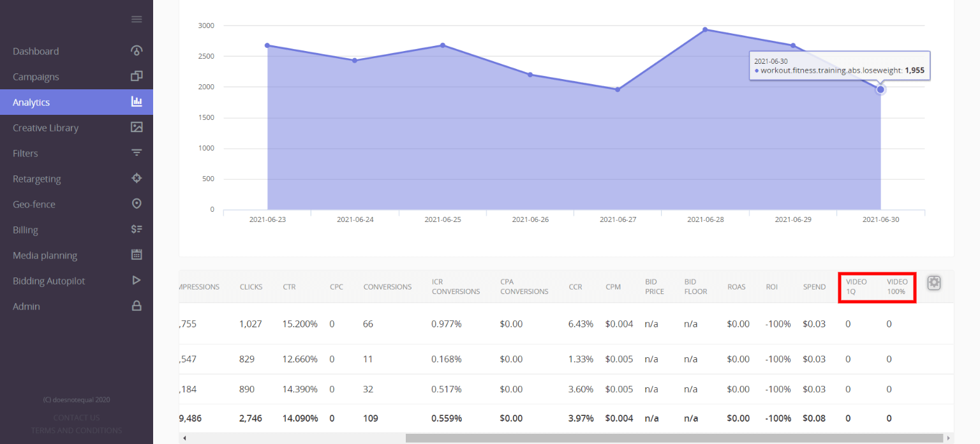Sort by CPM column header

[x=613, y=287]
